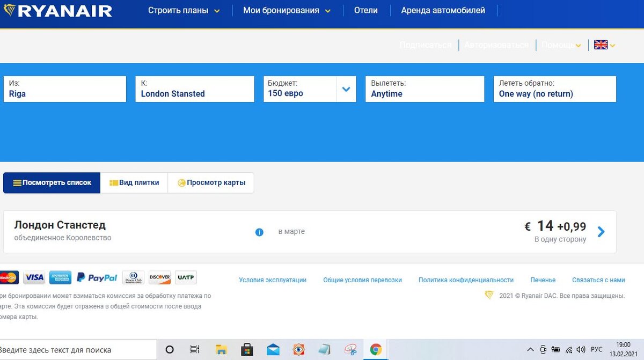
Task: Click the VISA payment logo
Action: (34, 277)
